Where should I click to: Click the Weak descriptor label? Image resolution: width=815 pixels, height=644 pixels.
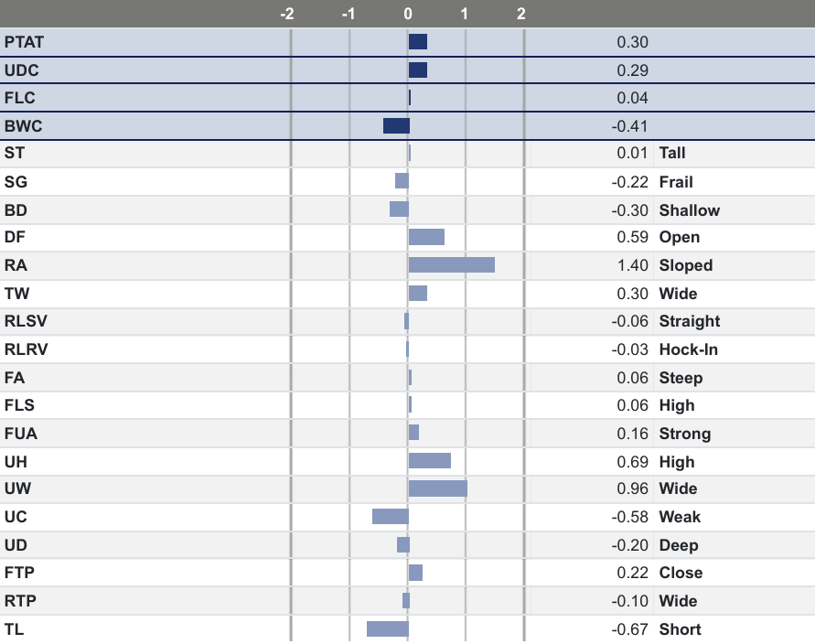coord(680,517)
